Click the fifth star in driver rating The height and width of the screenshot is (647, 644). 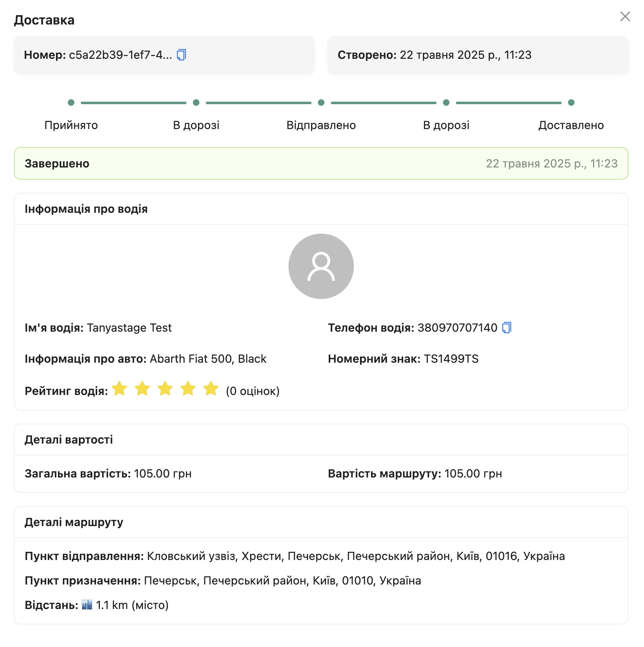coord(211,389)
